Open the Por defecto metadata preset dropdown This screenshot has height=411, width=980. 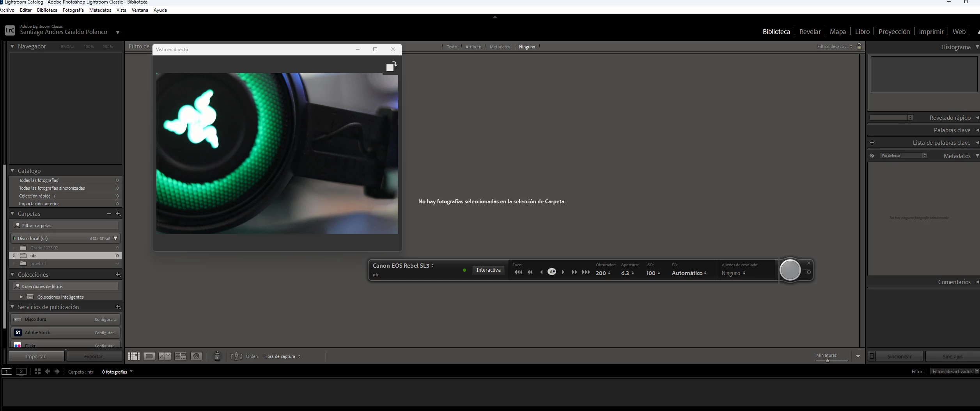click(x=903, y=155)
